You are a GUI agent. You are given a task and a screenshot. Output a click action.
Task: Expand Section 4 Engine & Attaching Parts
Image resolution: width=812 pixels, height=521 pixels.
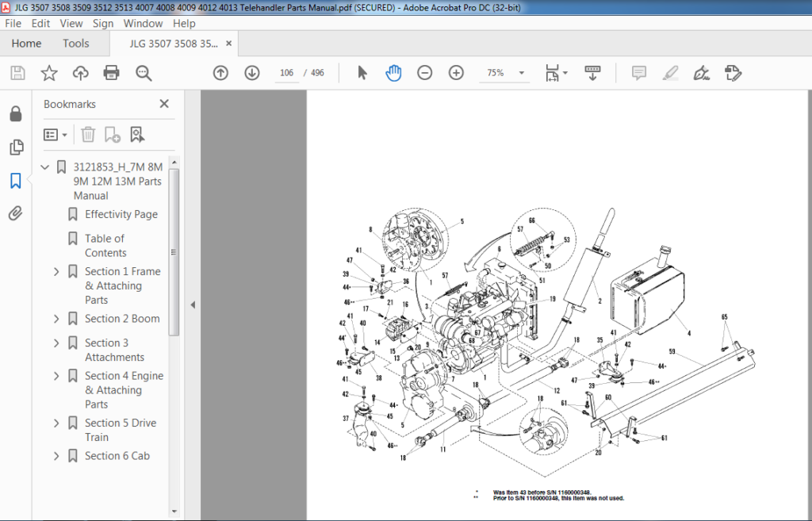click(x=56, y=376)
